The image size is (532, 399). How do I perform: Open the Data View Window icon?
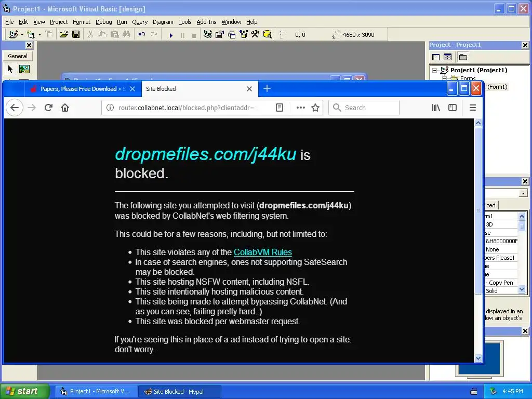pyautogui.click(x=268, y=35)
